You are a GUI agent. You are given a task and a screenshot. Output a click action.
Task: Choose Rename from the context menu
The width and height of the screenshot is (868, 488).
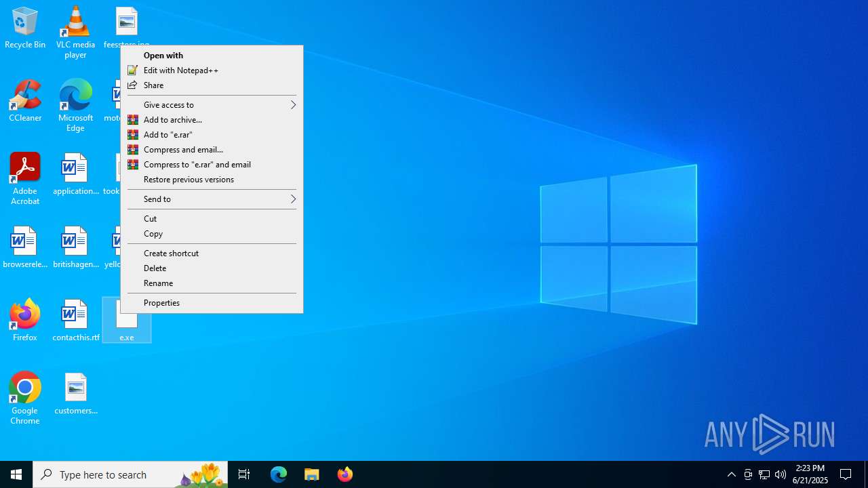tap(212, 283)
